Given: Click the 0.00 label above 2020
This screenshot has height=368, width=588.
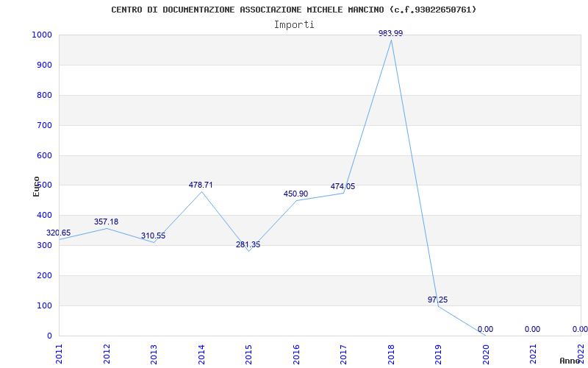Looking at the screenshot, I should [x=485, y=329].
